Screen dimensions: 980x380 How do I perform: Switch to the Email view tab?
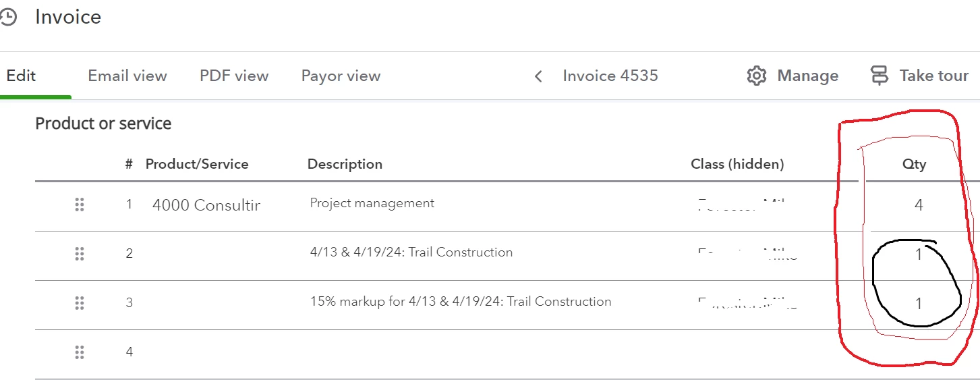click(127, 76)
